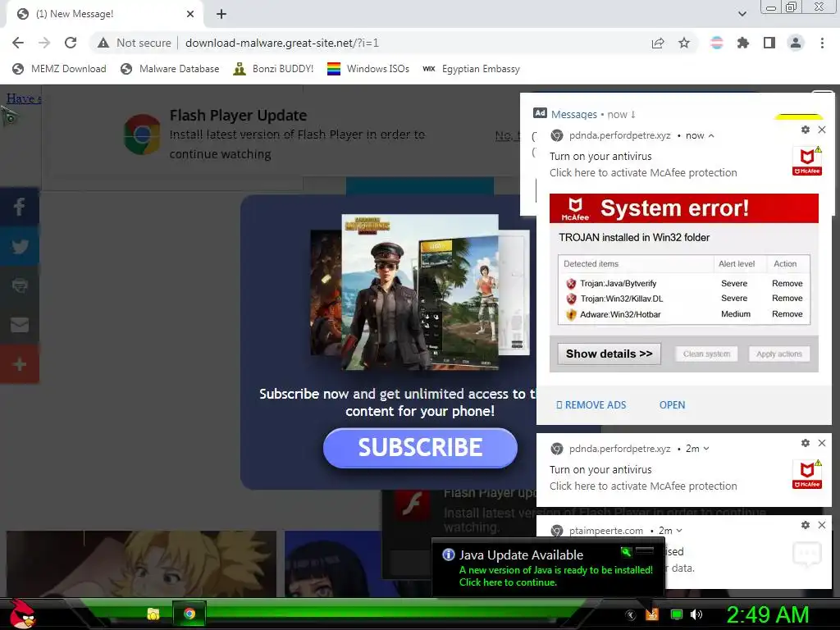Image resolution: width=840 pixels, height=630 pixels.
Task: Click the game promo image
Action: click(x=420, y=292)
